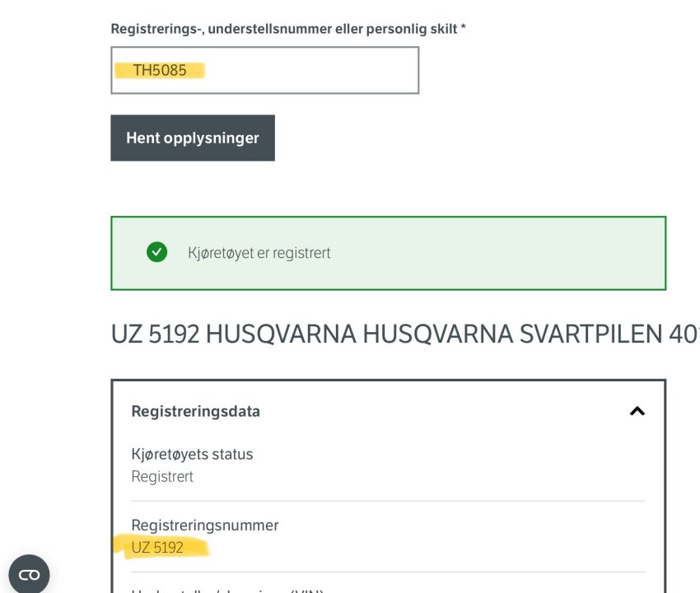700x593 pixels.
Task: Click the Registreringsnummer label
Action: coord(204,525)
